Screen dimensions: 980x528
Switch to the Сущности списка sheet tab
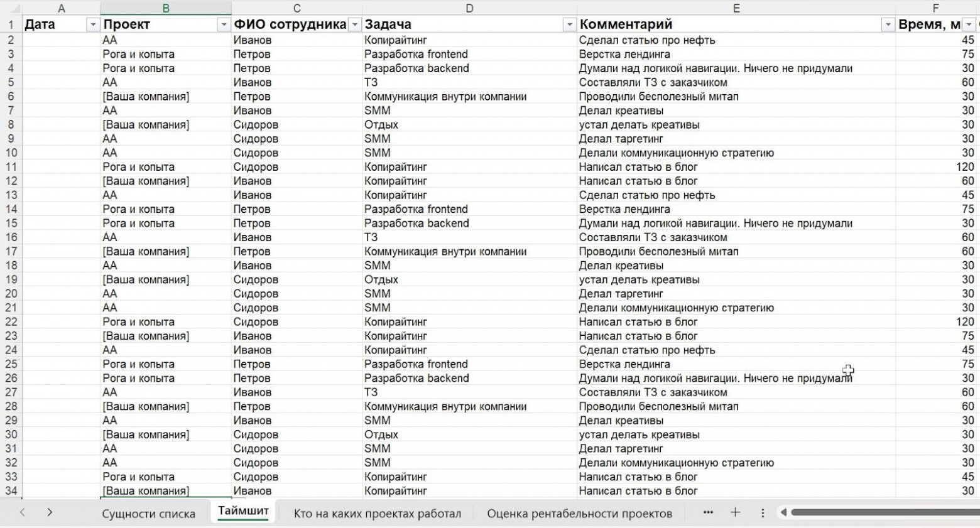pos(149,513)
